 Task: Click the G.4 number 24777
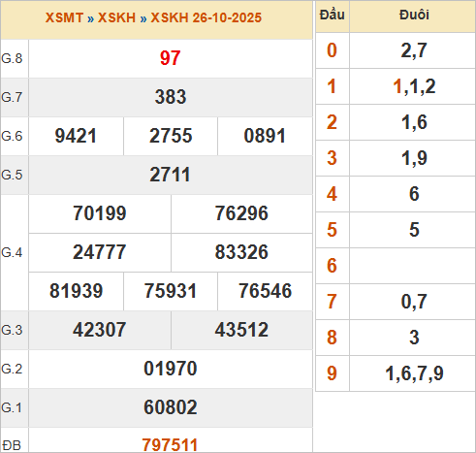100,252
